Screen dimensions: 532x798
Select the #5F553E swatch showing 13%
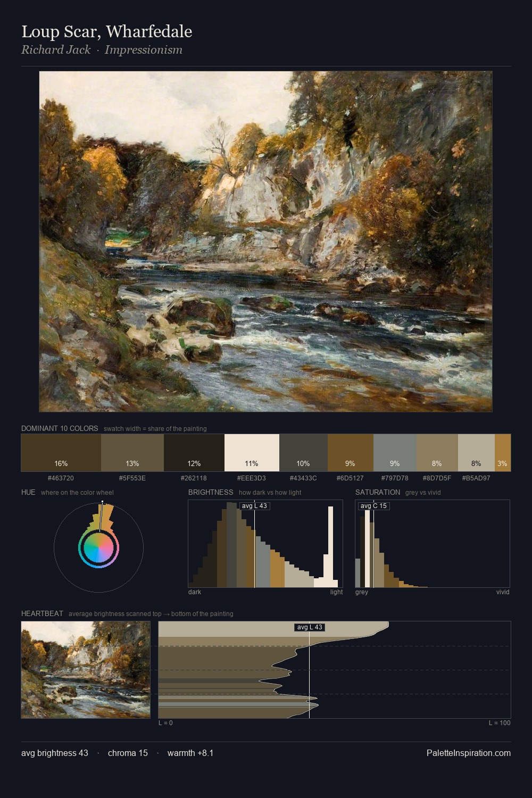point(132,453)
